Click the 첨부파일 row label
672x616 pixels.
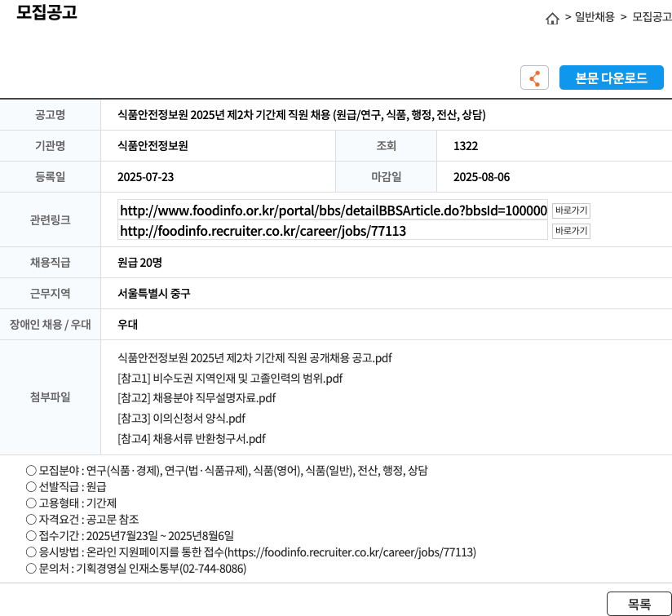[x=50, y=397]
